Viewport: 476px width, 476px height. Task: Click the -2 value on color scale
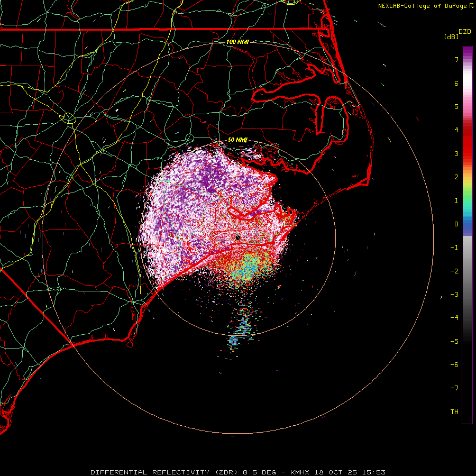point(454,271)
